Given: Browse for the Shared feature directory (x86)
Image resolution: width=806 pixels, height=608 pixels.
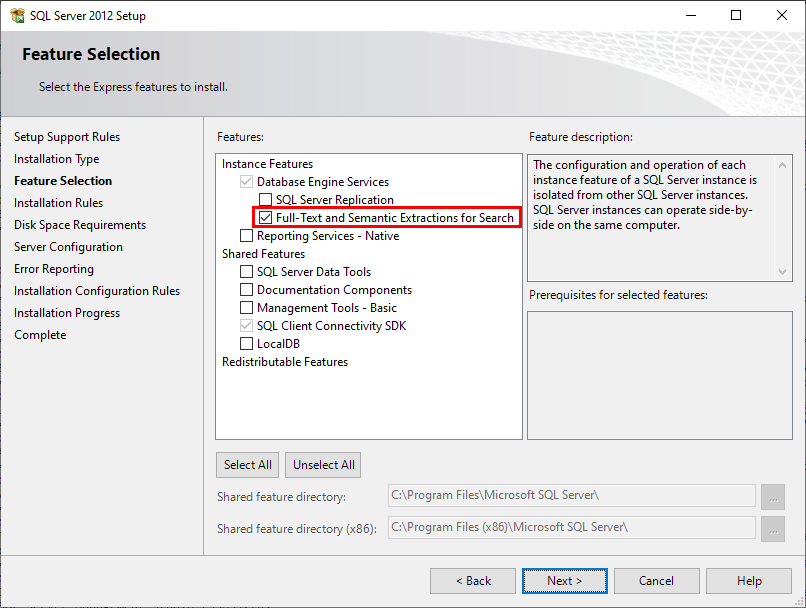Looking at the screenshot, I should click(772, 527).
